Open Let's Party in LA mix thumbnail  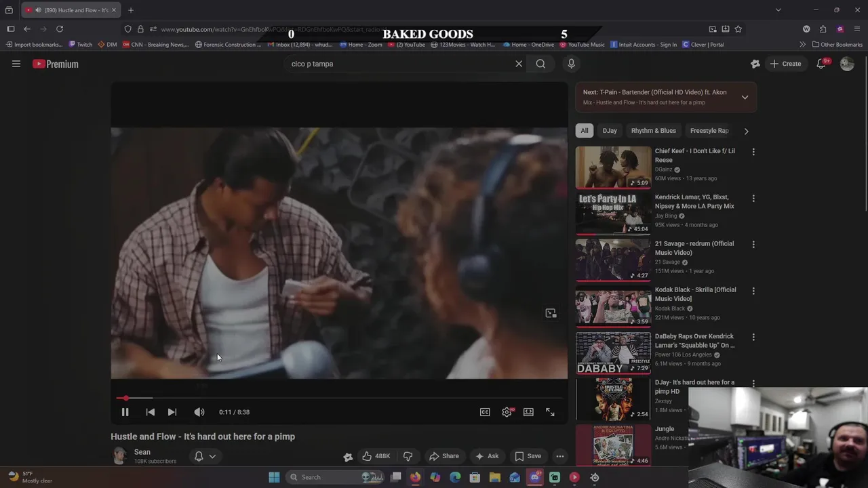(613, 213)
